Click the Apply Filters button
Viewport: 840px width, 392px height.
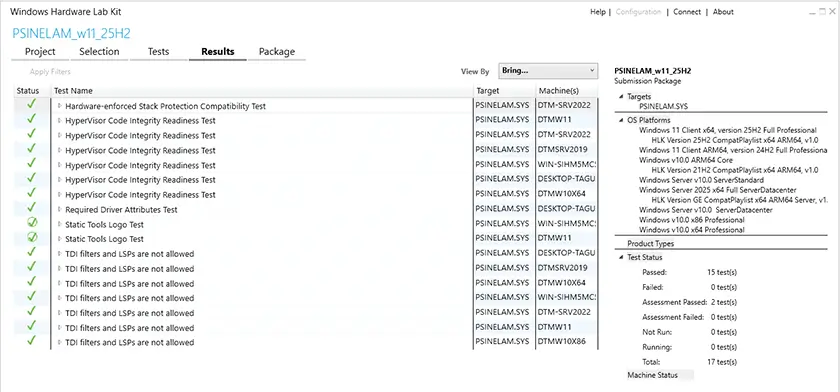50,72
